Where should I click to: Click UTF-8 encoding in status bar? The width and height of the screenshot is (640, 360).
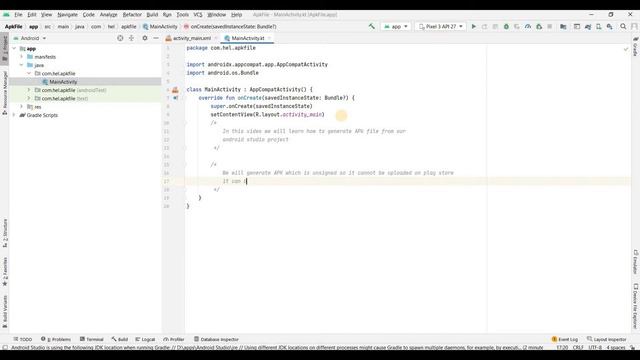[594, 347]
